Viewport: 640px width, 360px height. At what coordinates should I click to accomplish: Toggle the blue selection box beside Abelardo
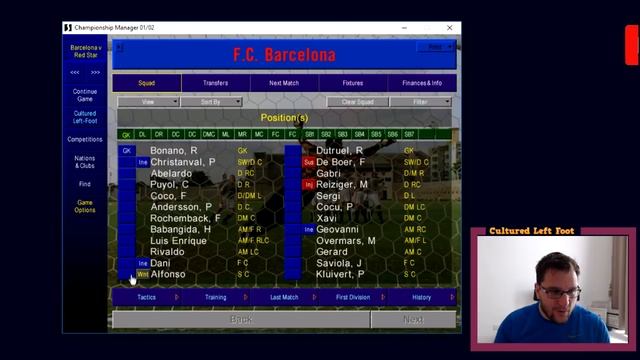click(x=127, y=173)
